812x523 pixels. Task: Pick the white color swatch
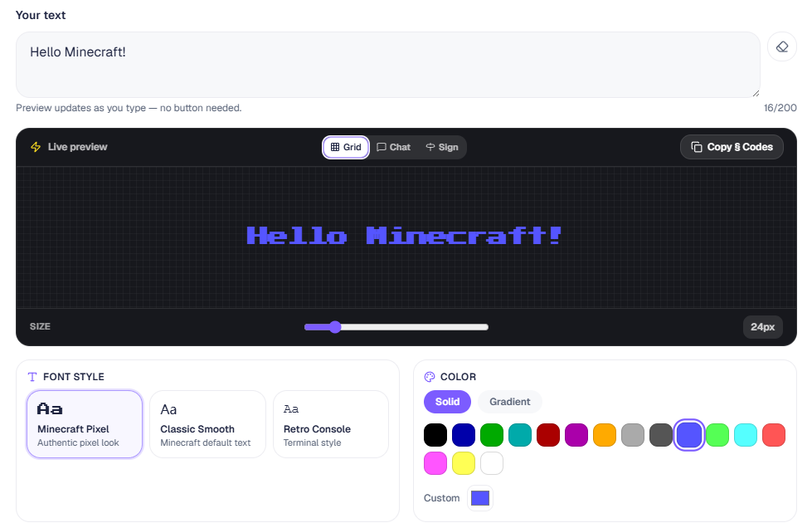492,463
